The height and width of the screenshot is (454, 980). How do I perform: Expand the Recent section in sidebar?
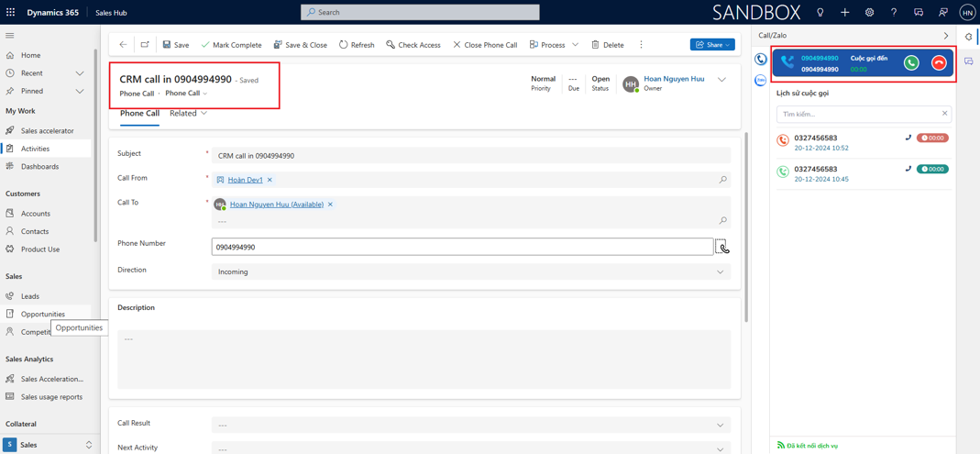pos(80,73)
